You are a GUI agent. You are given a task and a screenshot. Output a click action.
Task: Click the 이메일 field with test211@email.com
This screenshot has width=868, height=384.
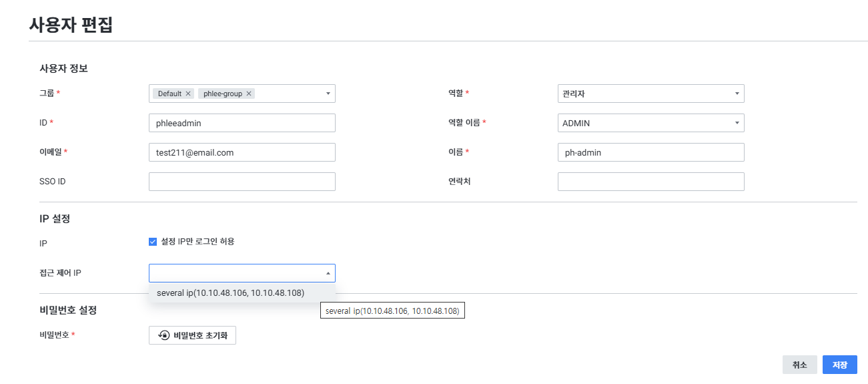pos(242,152)
